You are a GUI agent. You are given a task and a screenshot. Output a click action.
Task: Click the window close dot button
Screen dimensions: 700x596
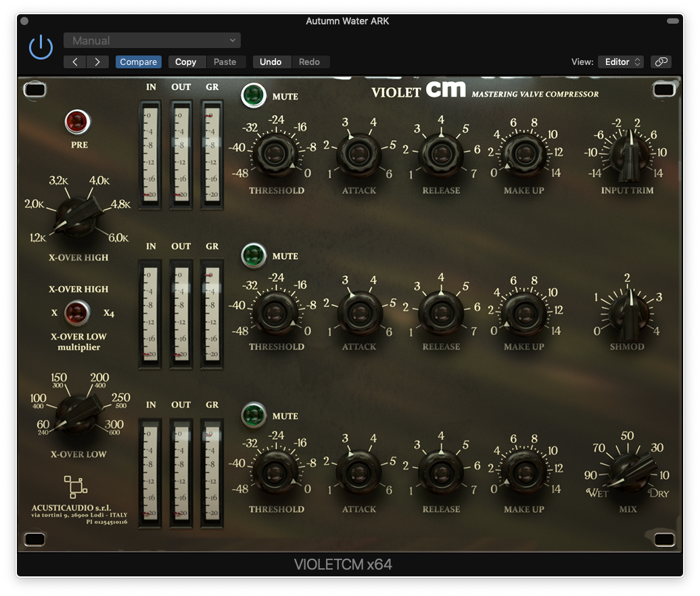click(24, 20)
